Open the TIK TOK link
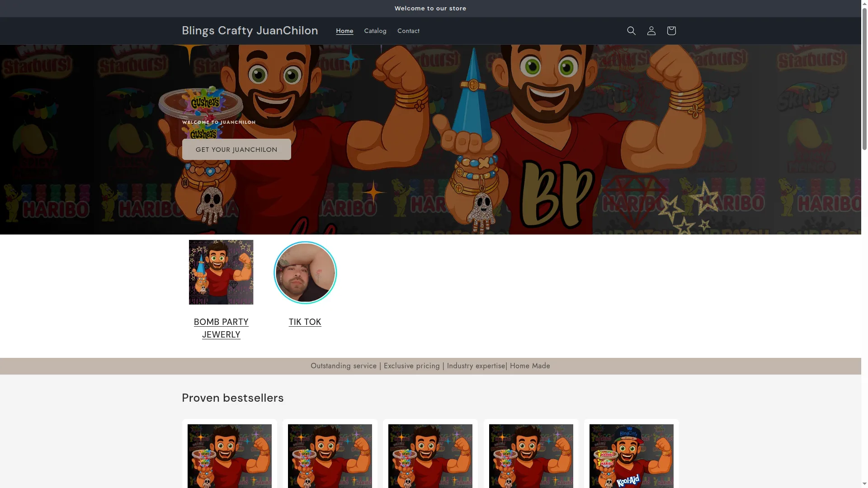 pyautogui.click(x=305, y=322)
